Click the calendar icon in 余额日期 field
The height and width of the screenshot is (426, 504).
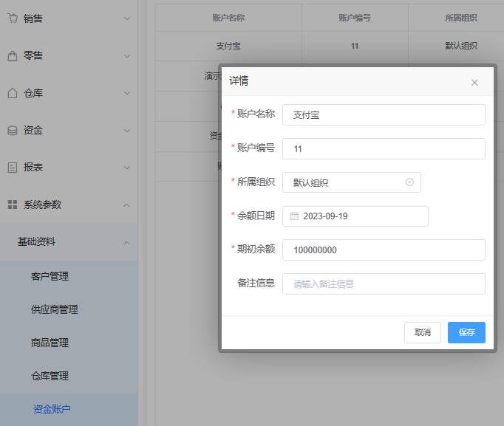coord(294,216)
